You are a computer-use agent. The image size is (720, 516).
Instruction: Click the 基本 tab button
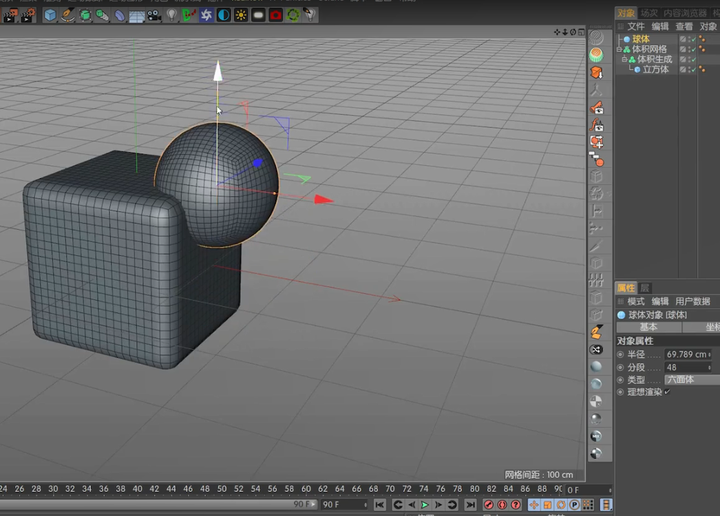tap(648, 327)
